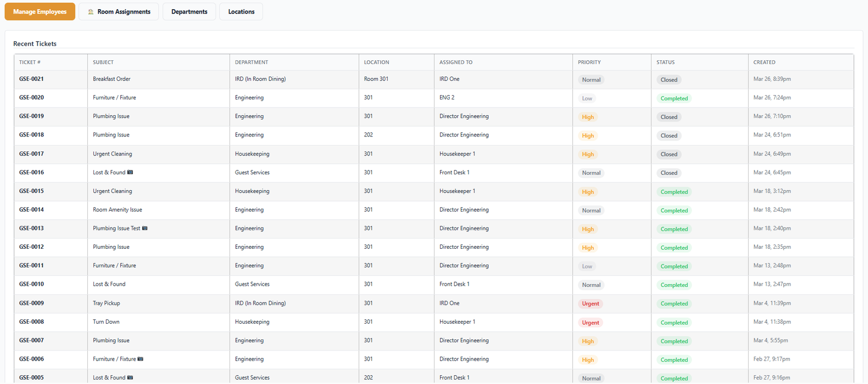Go to the Locations section
This screenshot has height=384, width=868.
pyautogui.click(x=241, y=12)
